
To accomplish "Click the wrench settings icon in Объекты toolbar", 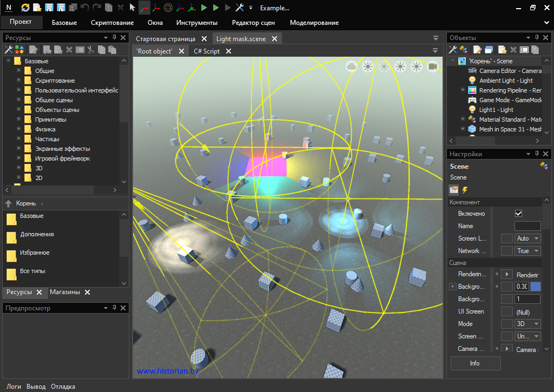I will click(453, 50).
